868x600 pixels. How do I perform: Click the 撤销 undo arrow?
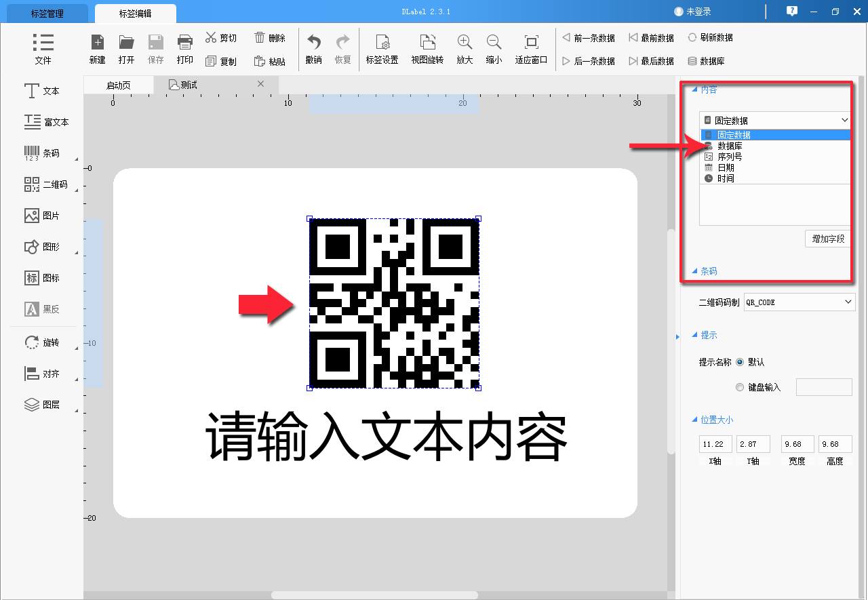(x=313, y=41)
